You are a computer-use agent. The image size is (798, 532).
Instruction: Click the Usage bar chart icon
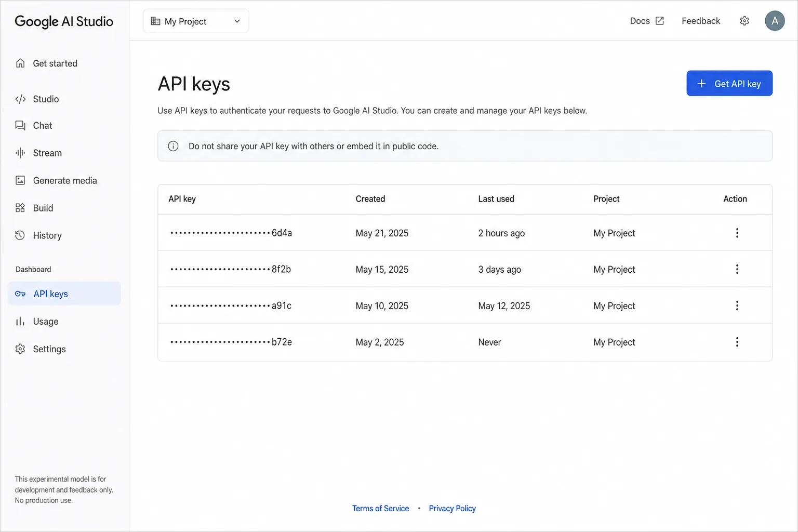[x=20, y=322]
